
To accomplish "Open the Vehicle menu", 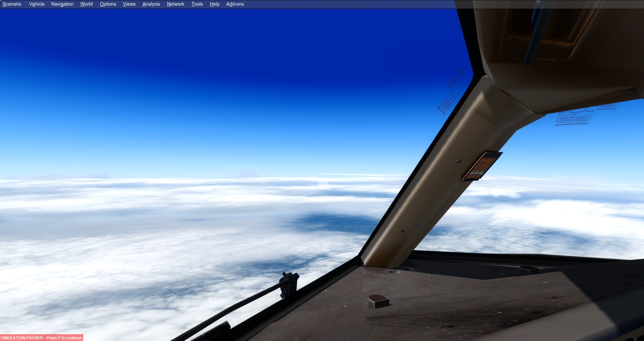I will (37, 4).
